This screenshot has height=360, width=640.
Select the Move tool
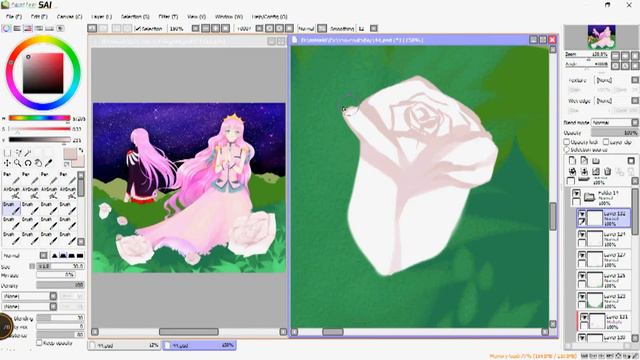7,163
